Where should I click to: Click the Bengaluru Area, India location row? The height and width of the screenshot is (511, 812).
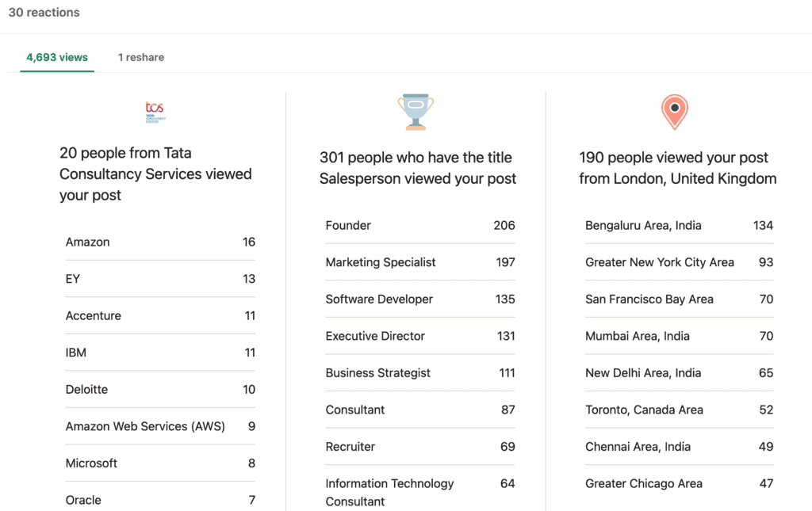(679, 225)
